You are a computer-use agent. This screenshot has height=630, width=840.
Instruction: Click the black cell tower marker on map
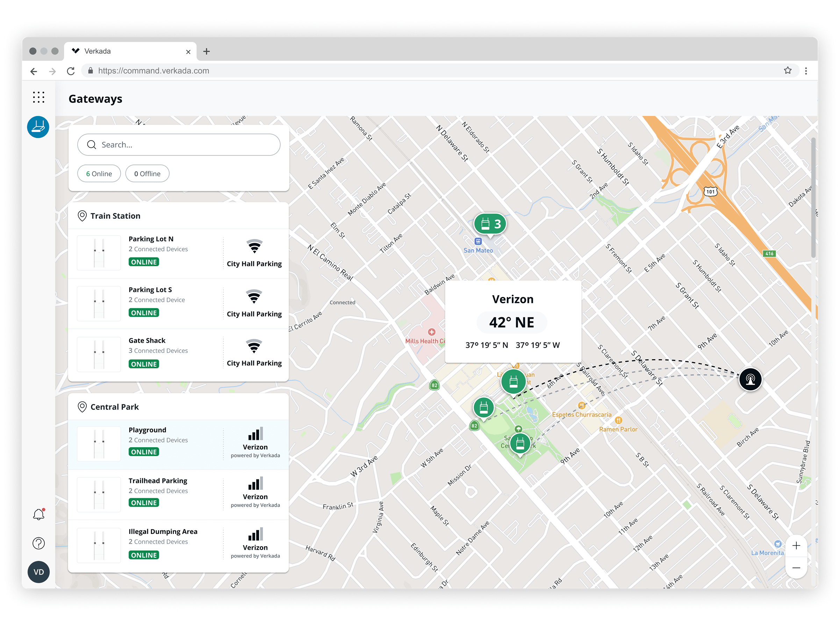click(750, 379)
